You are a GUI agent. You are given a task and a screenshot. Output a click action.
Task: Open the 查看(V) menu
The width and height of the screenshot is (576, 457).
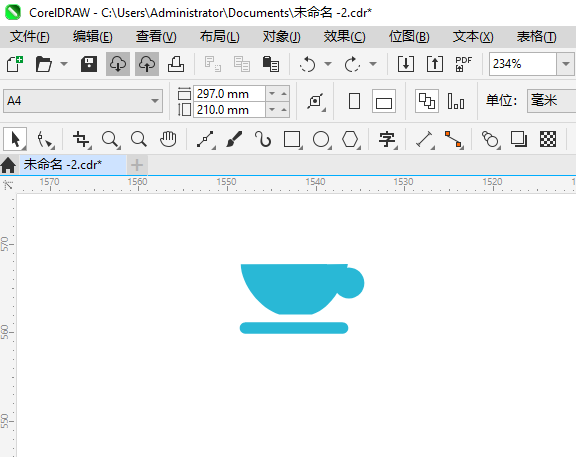coord(156,37)
